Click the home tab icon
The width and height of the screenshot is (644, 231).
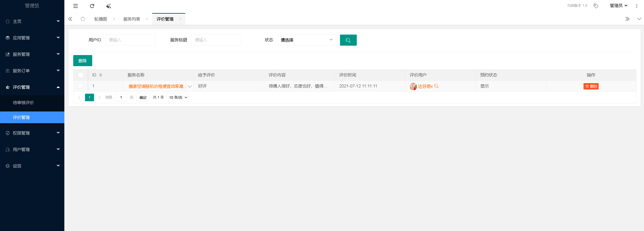tap(83, 19)
